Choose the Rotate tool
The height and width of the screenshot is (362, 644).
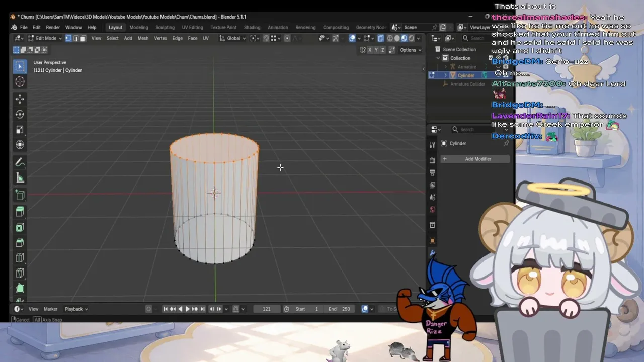click(x=20, y=114)
